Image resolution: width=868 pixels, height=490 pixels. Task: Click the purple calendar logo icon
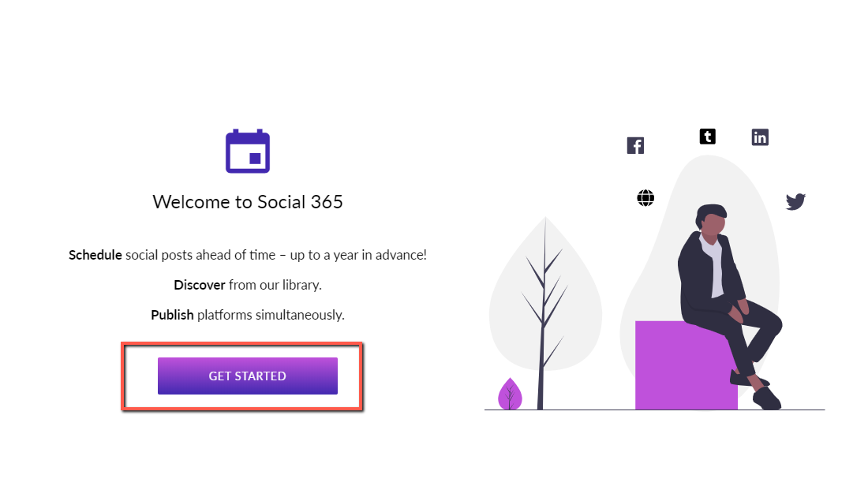[x=248, y=151]
